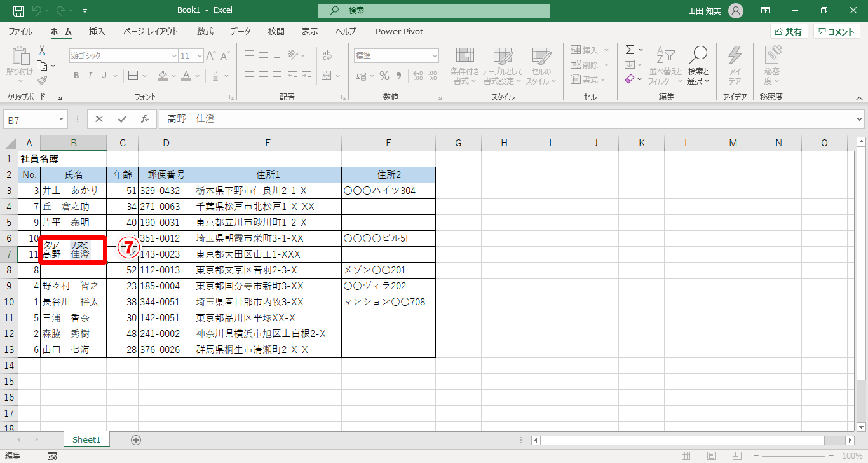Click the Clear eraser icon
The width and height of the screenshot is (868, 463).
point(629,79)
